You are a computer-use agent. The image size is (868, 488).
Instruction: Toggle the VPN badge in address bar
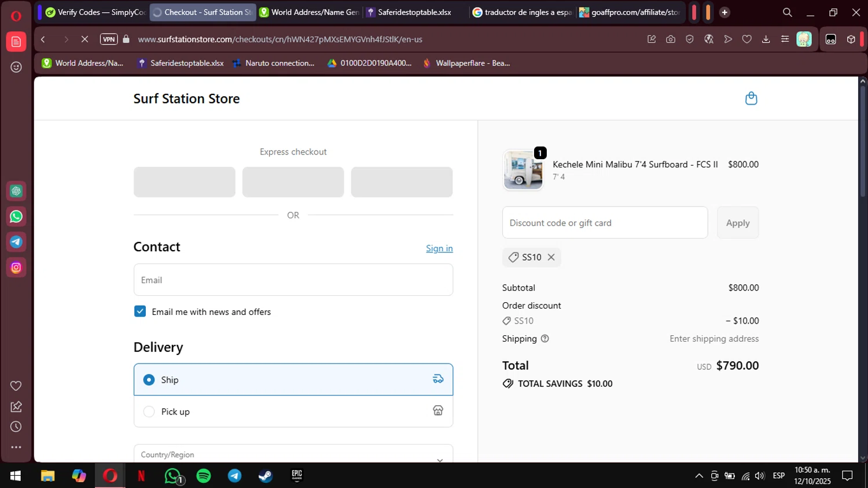109,39
